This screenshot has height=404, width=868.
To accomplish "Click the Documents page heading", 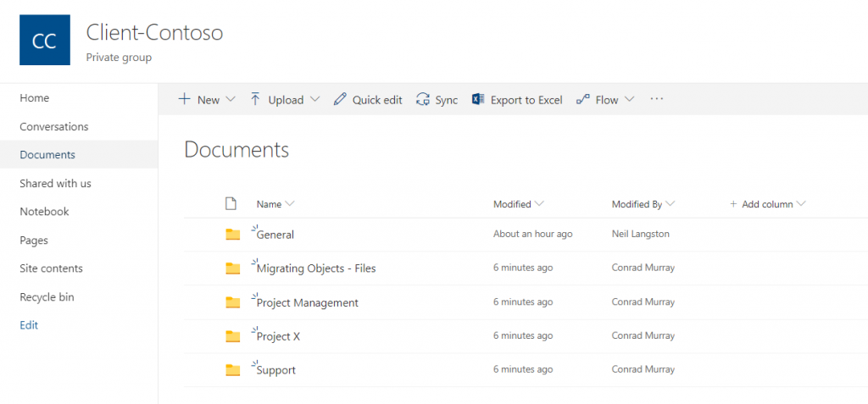I will [x=237, y=150].
